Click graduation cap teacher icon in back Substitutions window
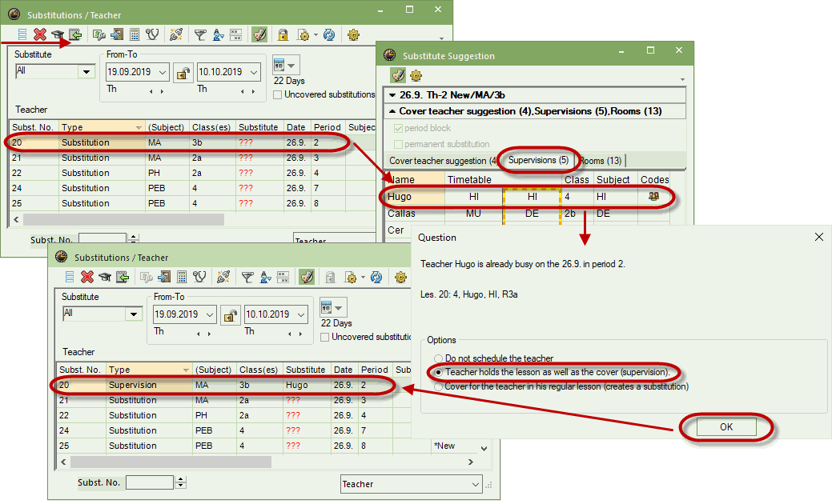Screen dimensions: 832x504 pyautogui.click(x=57, y=35)
